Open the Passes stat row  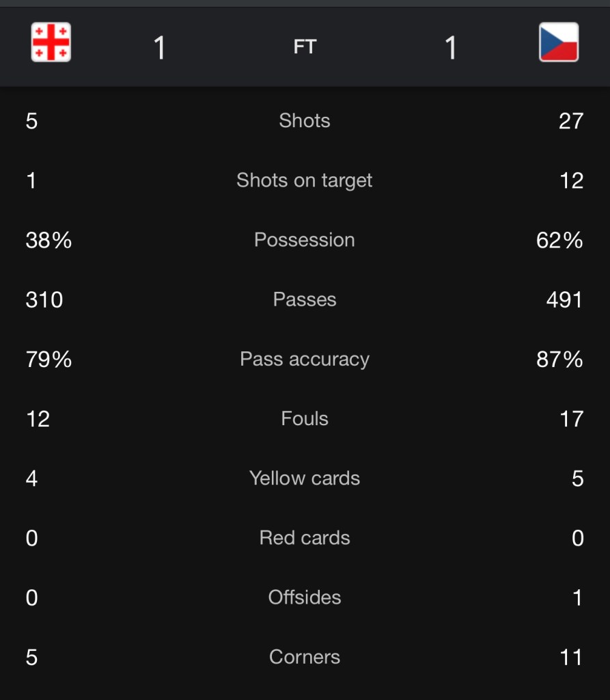pyautogui.click(x=305, y=299)
